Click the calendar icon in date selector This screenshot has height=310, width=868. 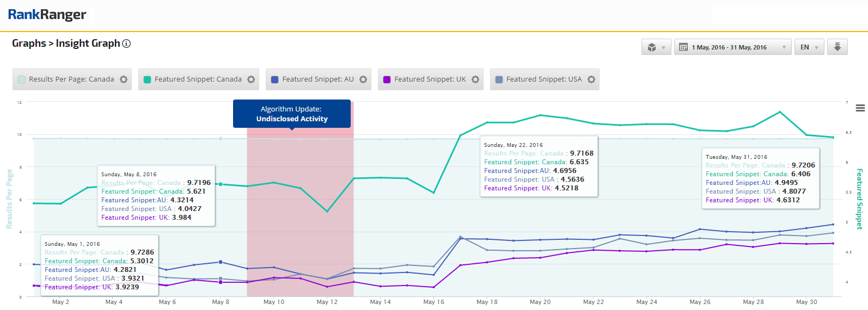point(683,47)
